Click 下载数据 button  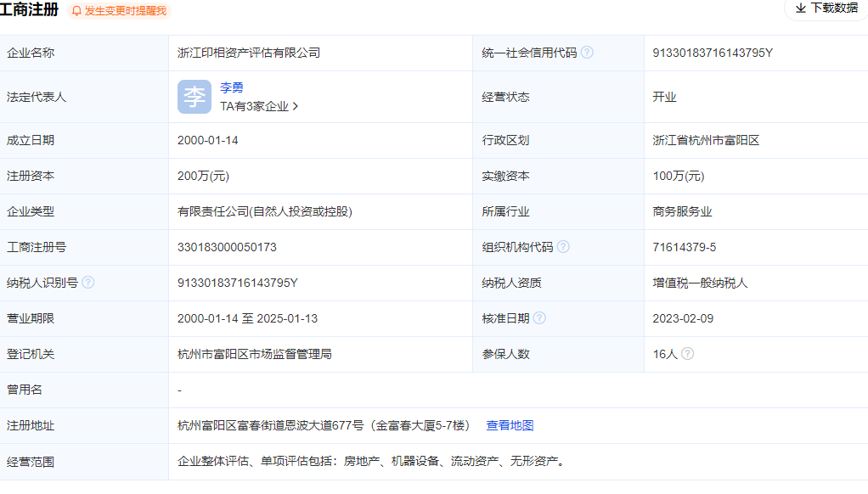827,8
